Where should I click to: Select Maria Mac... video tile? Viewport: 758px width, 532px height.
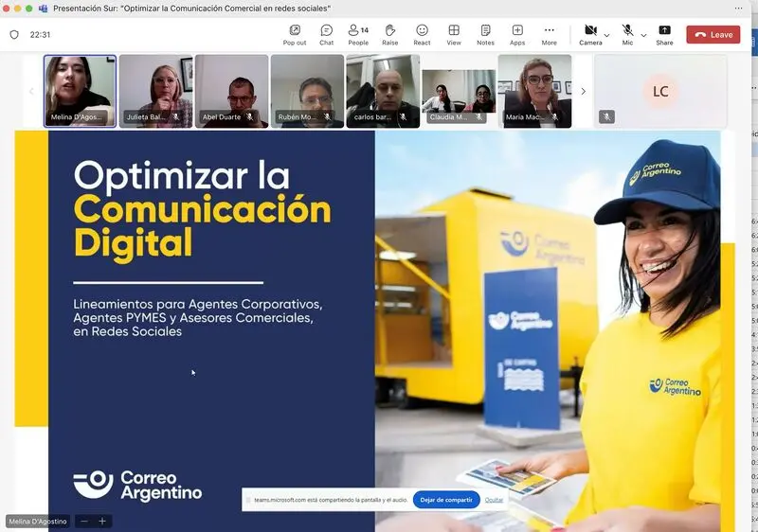534,91
